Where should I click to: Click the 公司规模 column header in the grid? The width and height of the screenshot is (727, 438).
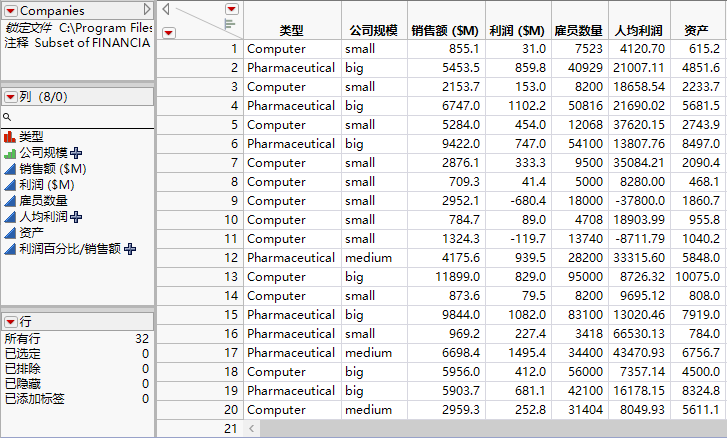[374, 31]
